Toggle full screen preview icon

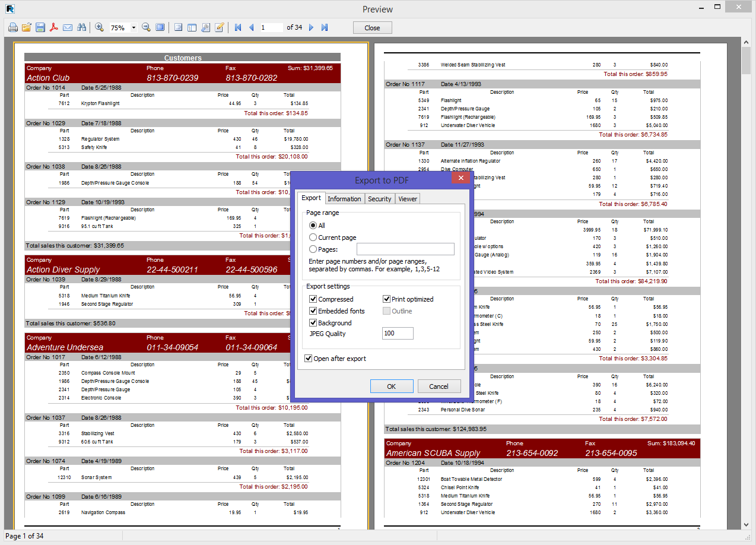(x=160, y=27)
